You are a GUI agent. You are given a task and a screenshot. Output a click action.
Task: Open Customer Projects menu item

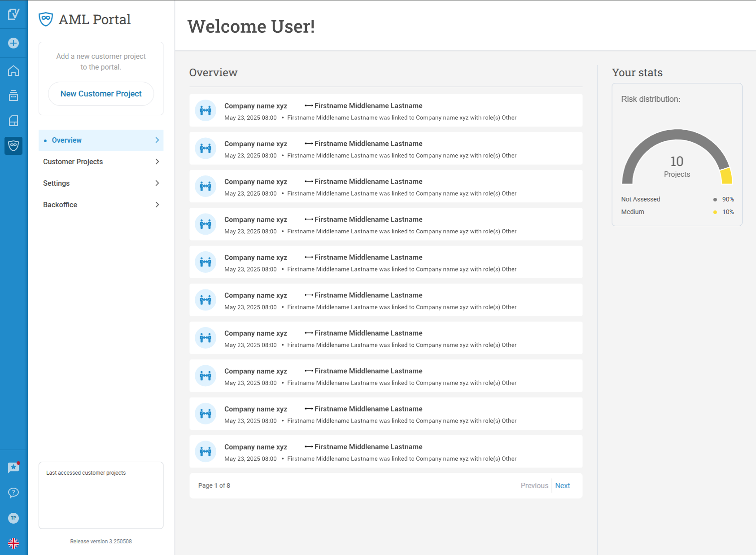[101, 162]
